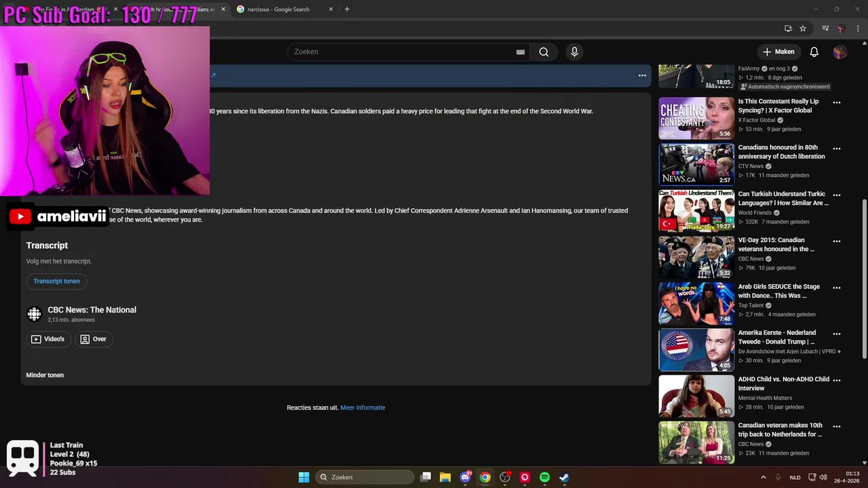The image size is (868, 488).
Task: Open FailArmy video thumbnail 18:05
Action: coord(696,76)
